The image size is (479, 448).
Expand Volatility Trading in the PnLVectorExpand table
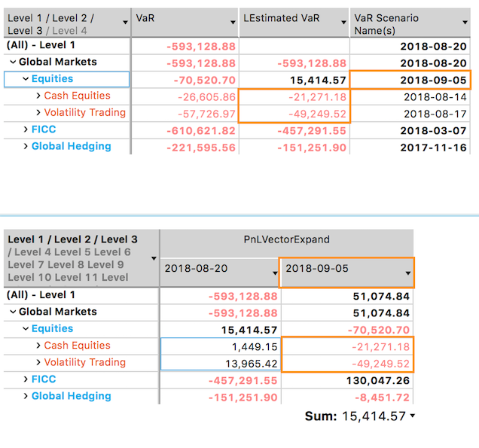(38, 362)
